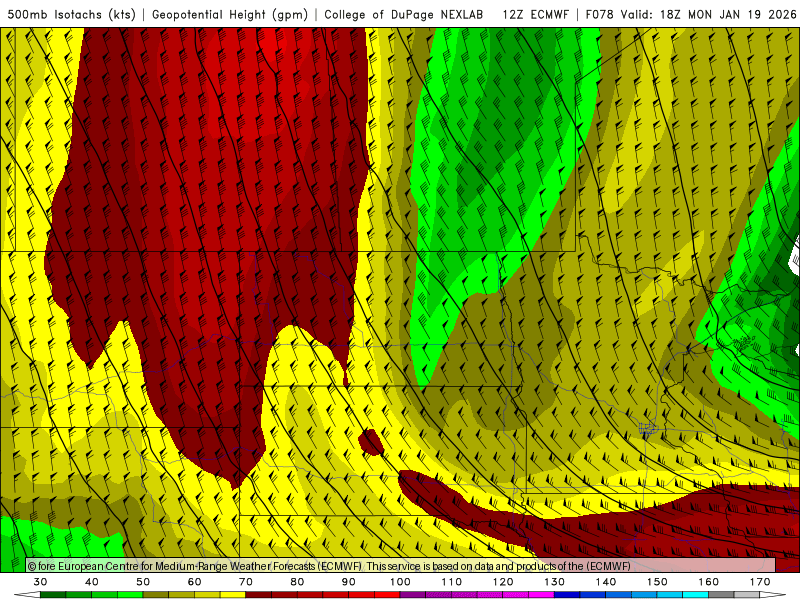
Task: Select the bright green 45-50 kt colorbar swatch
Action: 130,595
